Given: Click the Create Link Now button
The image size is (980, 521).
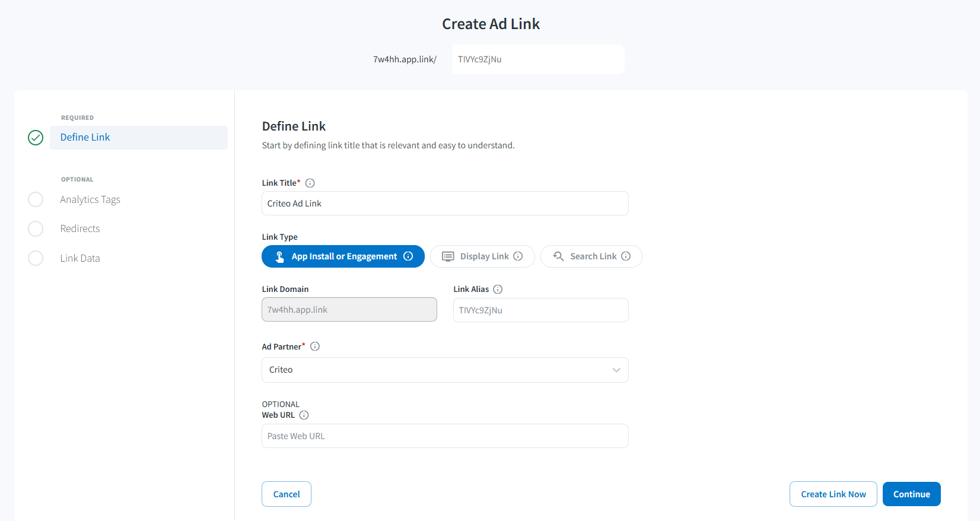Looking at the screenshot, I should click(x=833, y=494).
